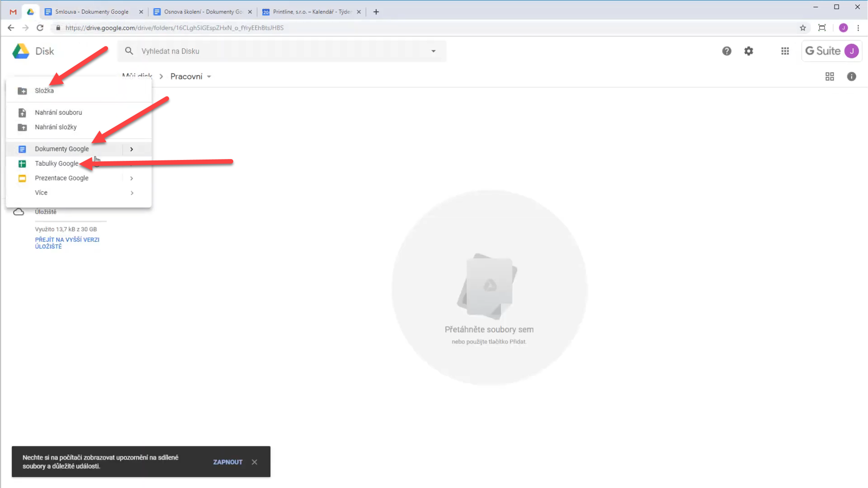Viewport: 868px width, 488px height.
Task: Click PŘEJÍT NA VYŠŠÍ VERZI ÚLOŽIŠTĚ link
Action: [x=67, y=243]
